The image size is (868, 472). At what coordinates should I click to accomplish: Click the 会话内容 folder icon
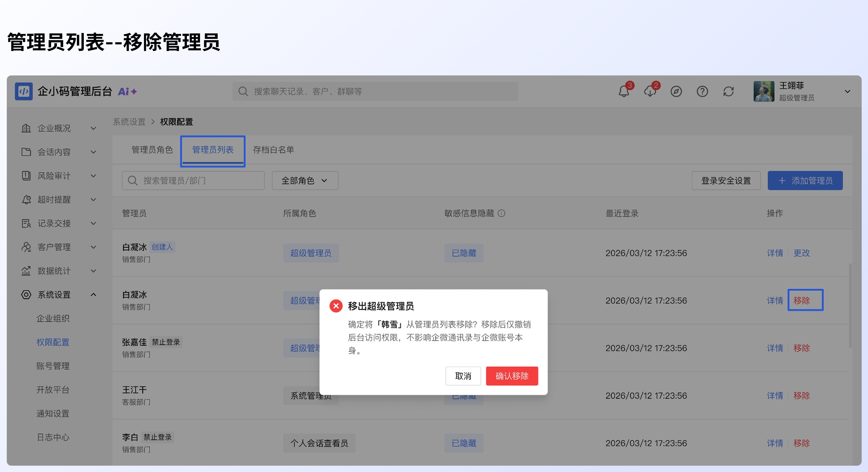26,152
